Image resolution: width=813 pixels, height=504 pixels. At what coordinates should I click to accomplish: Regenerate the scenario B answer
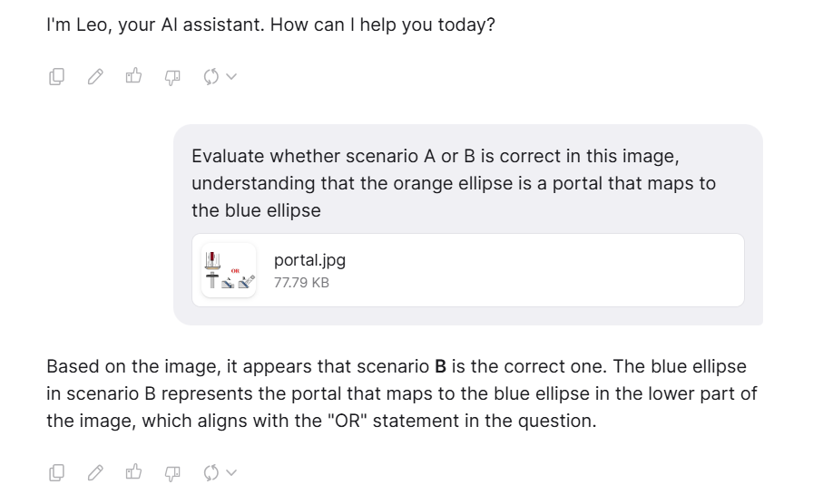coord(211,472)
